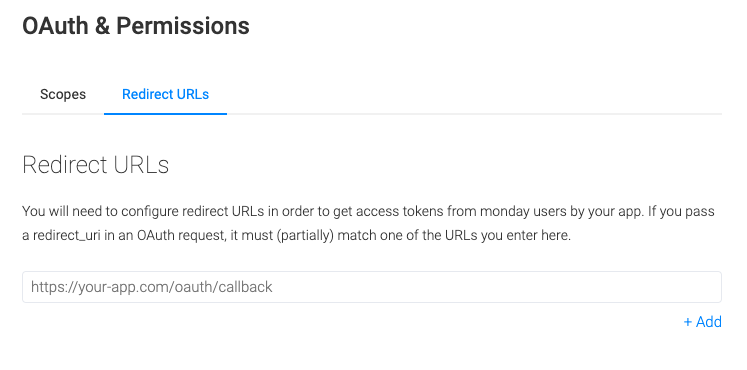Image resolution: width=747 pixels, height=370 pixels.
Task: Click the Add text of the + Add link
Action: 709,322
